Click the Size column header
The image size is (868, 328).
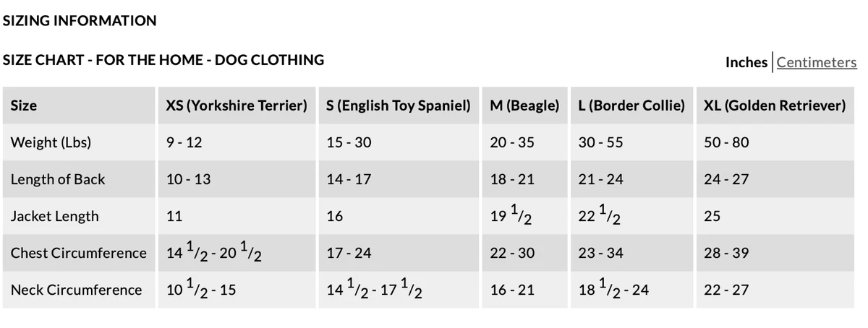coord(24,105)
